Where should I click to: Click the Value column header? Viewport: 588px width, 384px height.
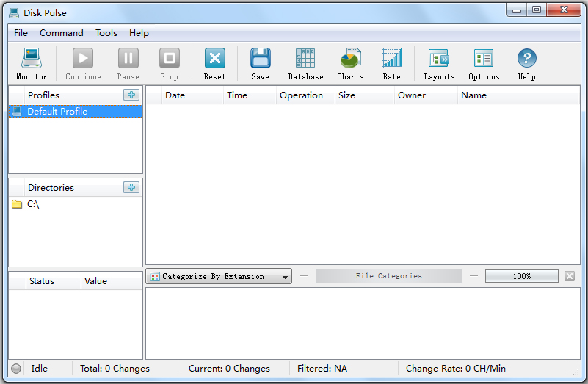tap(112, 281)
